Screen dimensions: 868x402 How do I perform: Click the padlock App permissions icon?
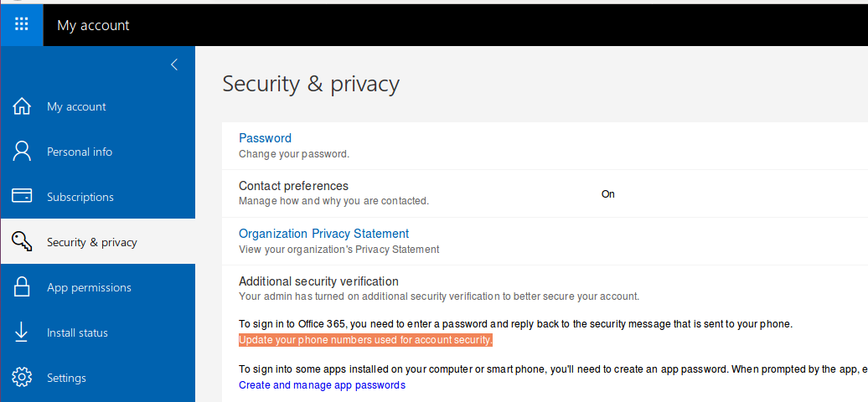click(x=22, y=287)
